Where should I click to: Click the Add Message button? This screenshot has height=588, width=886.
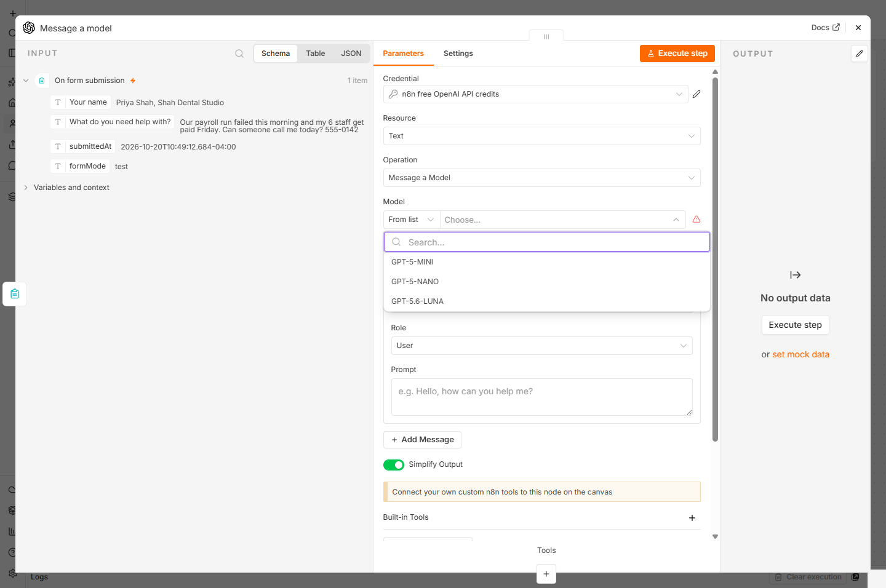(422, 440)
